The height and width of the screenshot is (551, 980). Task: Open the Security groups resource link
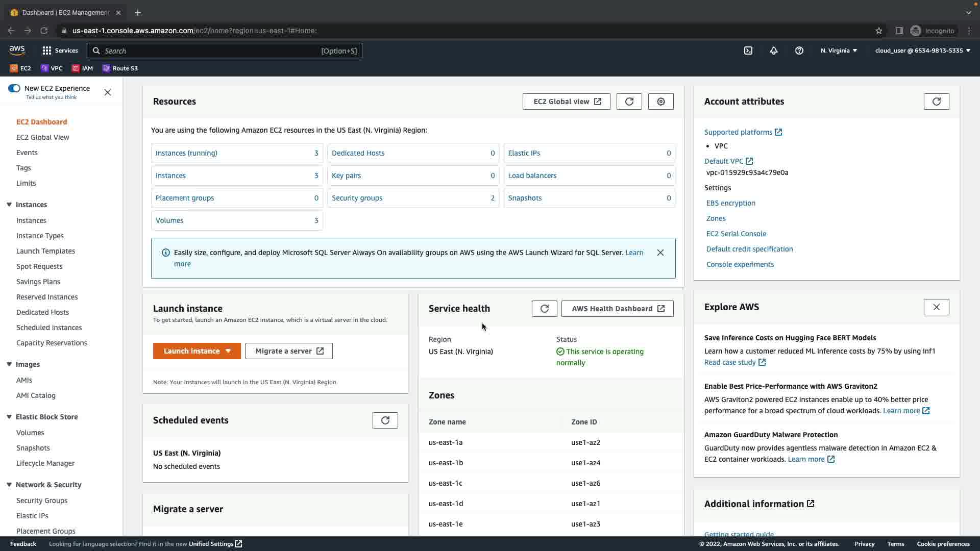click(x=357, y=198)
